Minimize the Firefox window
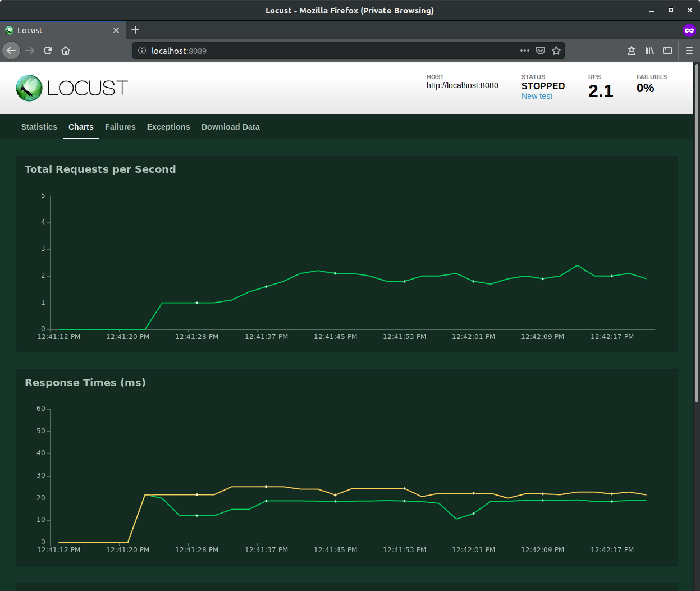 coord(652,10)
